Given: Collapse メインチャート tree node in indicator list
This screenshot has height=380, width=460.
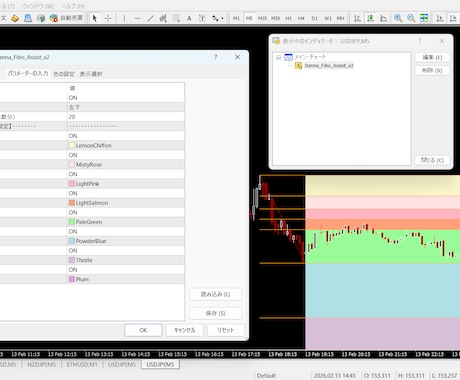Looking at the screenshot, I should tap(278, 57).
